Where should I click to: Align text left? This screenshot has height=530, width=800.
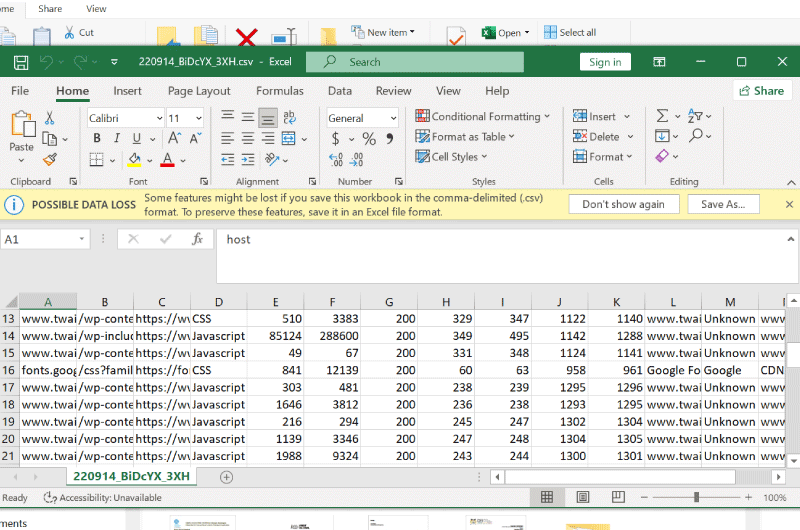[x=228, y=138]
